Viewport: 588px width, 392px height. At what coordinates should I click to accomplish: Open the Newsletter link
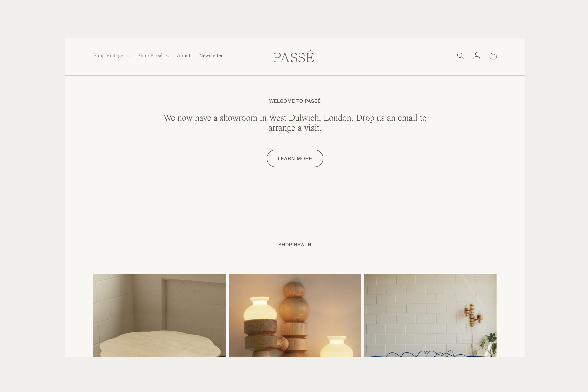[x=211, y=56]
